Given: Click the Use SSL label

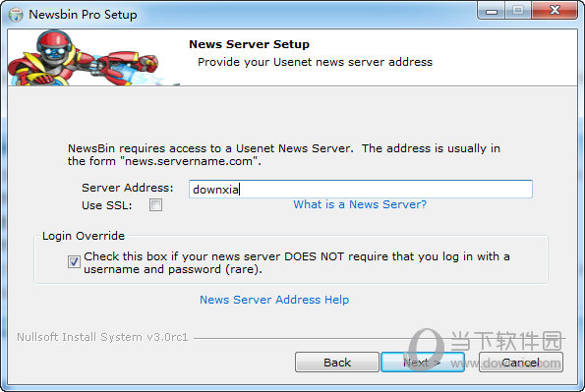Looking at the screenshot, I should [x=107, y=205].
